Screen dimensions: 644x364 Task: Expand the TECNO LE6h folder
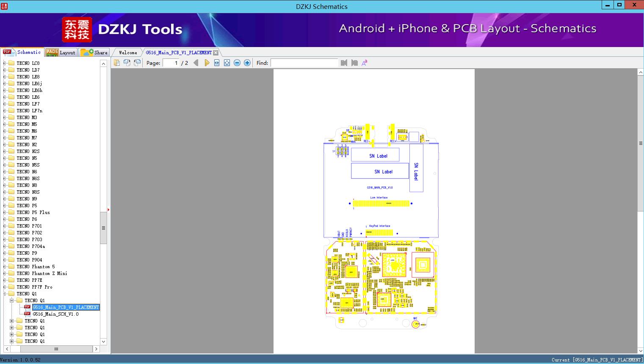click(4, 90)
